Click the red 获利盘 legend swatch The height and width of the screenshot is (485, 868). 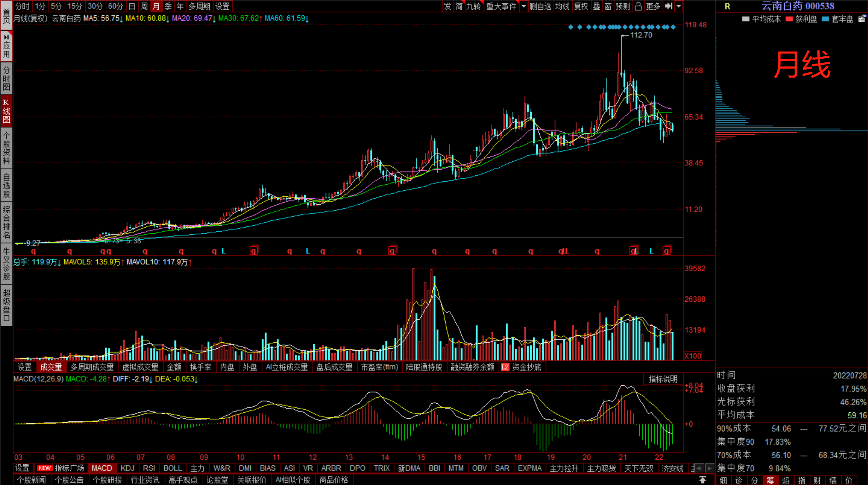tap(789, 19)
